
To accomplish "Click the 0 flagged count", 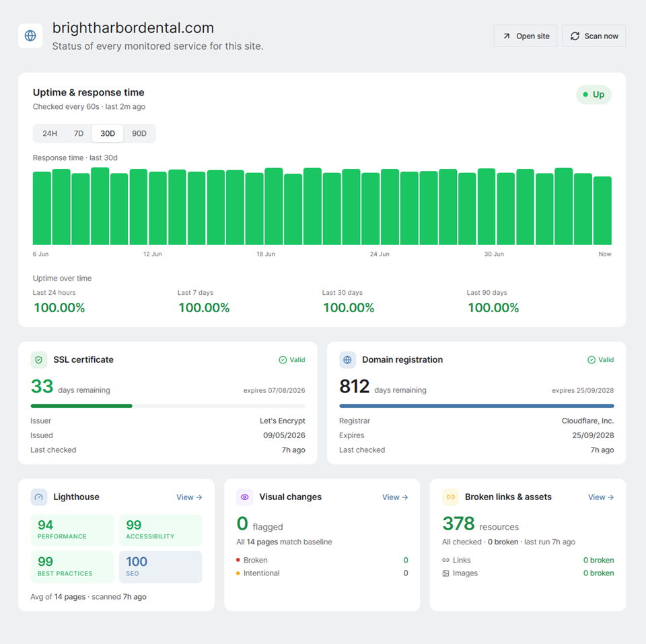I will 242,524.
